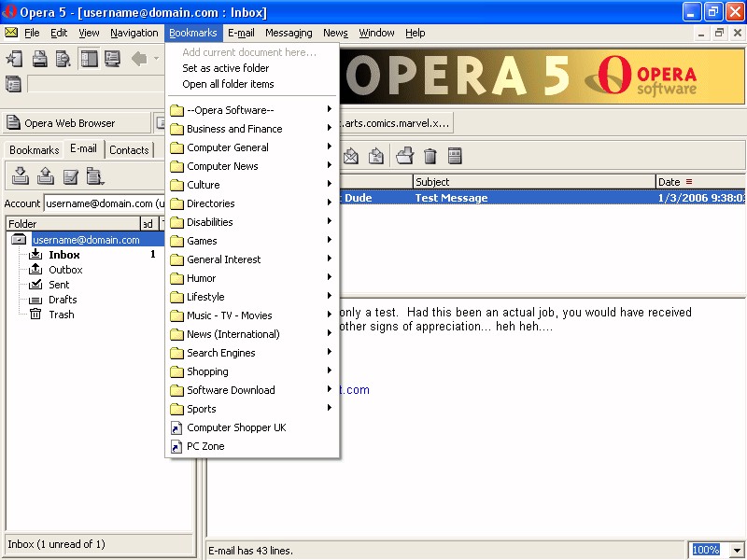Sort messages by the Subject column header
Screen dimensions: 747x560
pyautogui.click(x=534, y=182)
